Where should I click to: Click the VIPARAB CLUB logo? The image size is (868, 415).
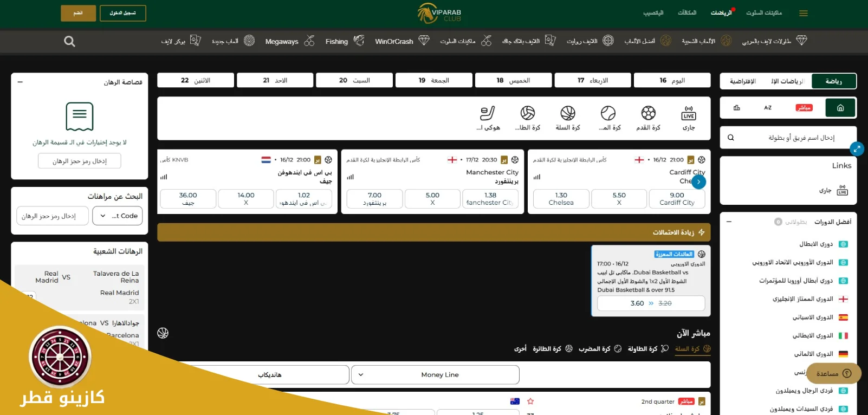[439, 13]
